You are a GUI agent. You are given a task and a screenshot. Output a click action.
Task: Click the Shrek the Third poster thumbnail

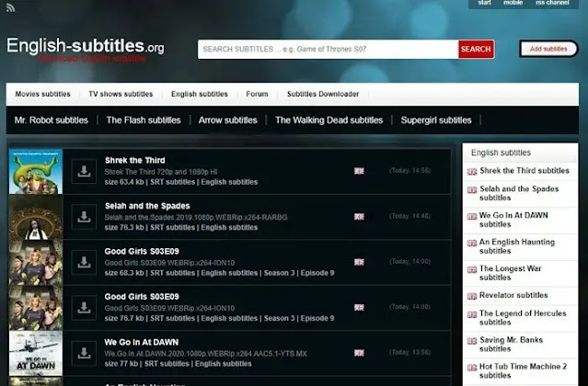pos(36,172)
